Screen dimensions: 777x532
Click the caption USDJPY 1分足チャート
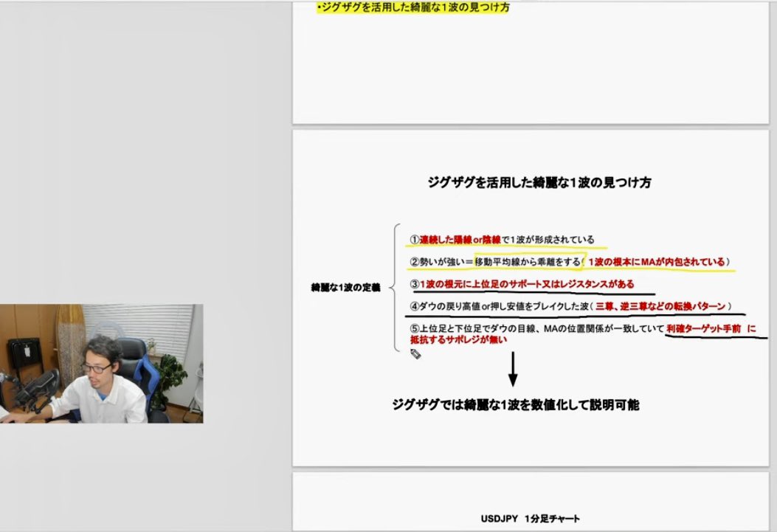(531, 519)
